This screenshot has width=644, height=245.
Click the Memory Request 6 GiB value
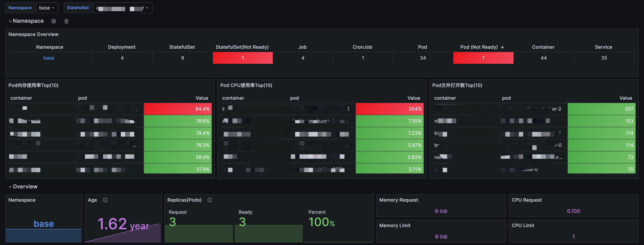[x=441, y=211]
